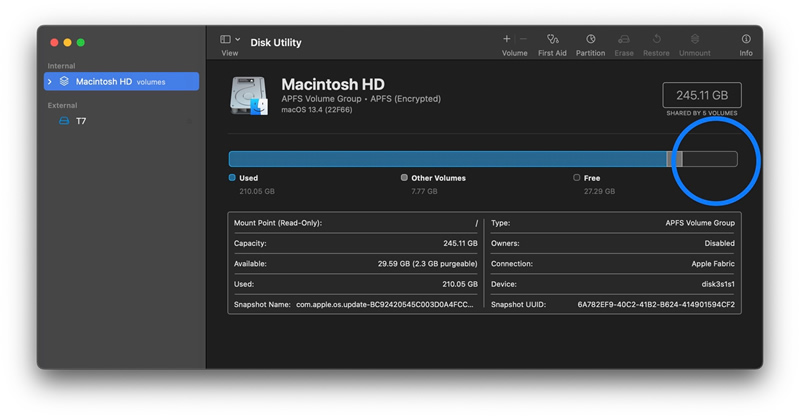Click 'APFS Volume Group • APFS (Encrypted)' text

tap(361, 99)
